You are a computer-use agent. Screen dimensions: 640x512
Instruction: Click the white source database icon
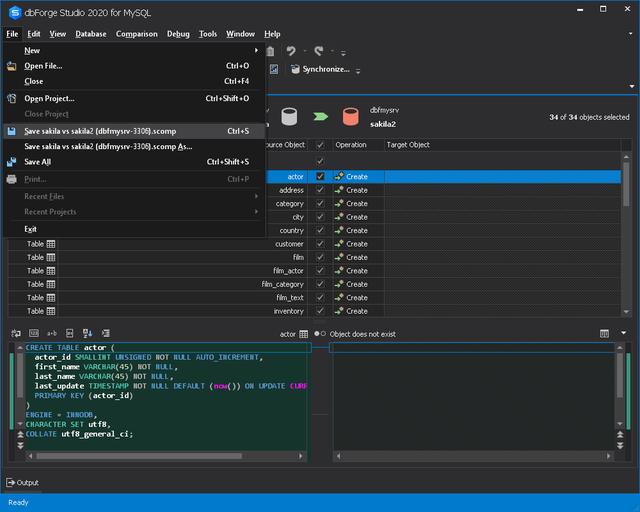[290, 117]
